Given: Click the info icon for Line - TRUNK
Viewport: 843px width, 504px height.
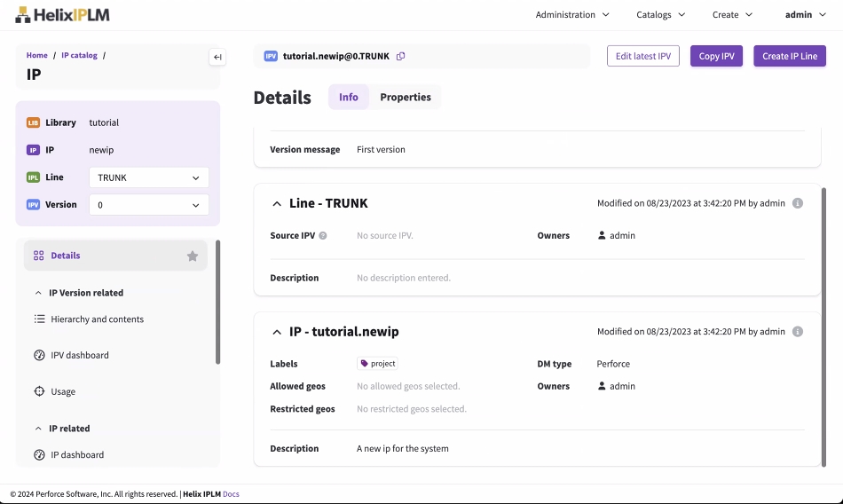Looking at the screenshot, I should tap(797, 203).
